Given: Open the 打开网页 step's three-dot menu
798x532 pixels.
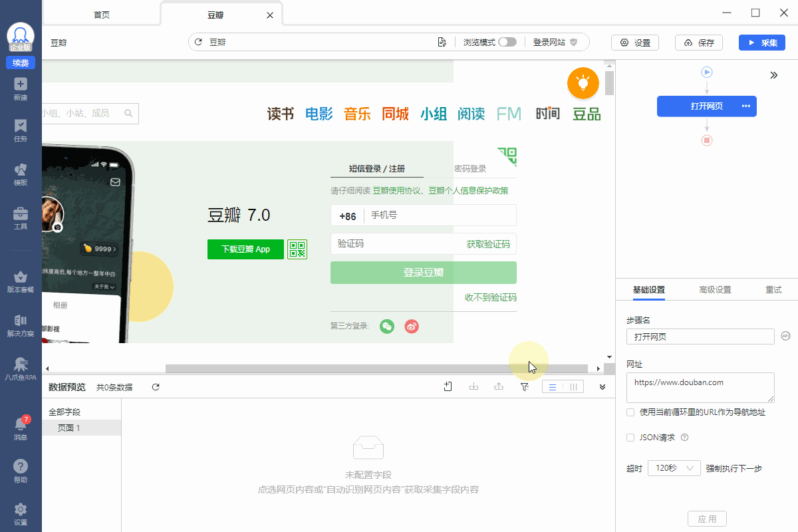Looking at the screenshot, I should [746, 106].
